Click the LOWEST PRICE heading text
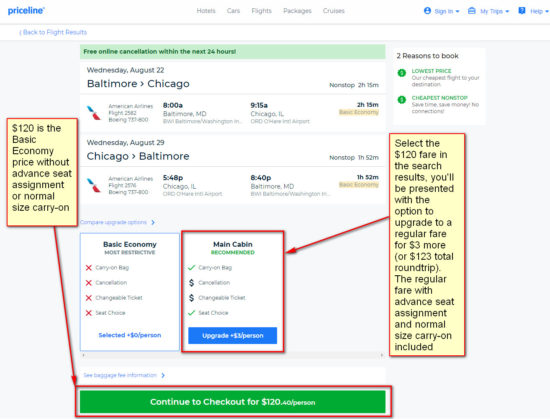The image size is (550, 419). (x=431, y=71)
